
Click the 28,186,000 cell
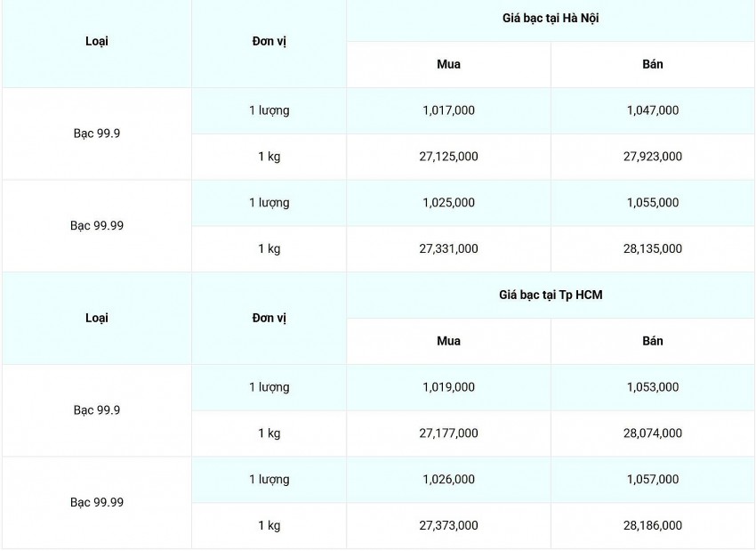coord(652,526)
